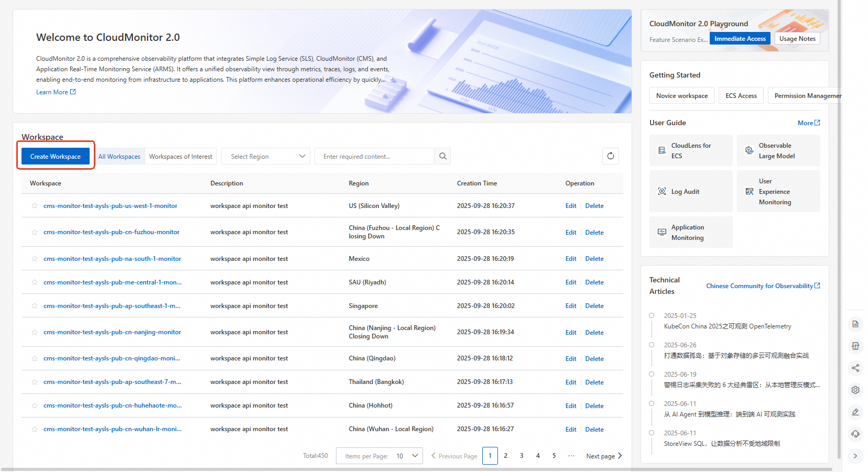Image resolution: width=868 pixels, height=472 pixels.
Task: Open the StoreView SQL article
Action: point(722,444)
